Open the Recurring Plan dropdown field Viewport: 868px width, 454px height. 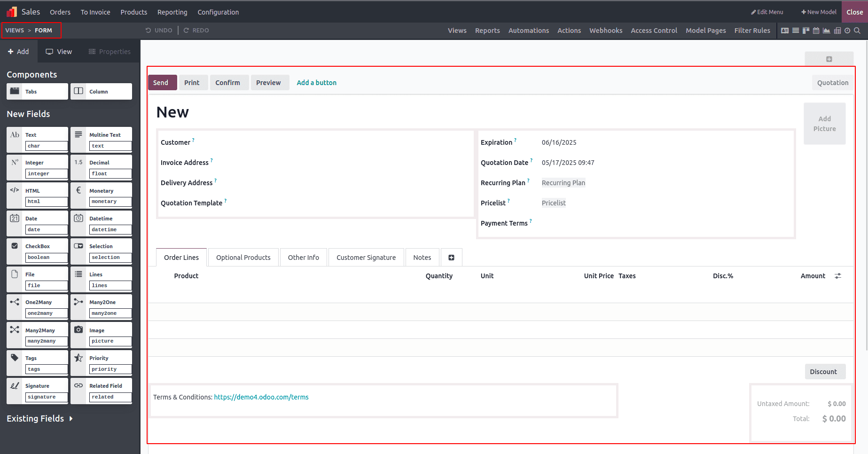(x=563, y=183)
